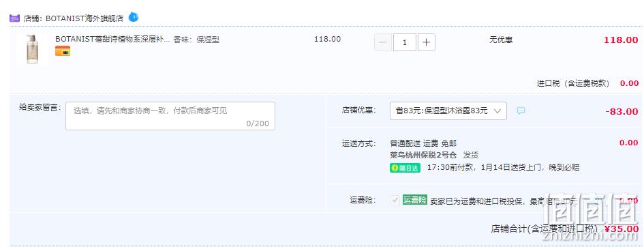The width and height of the screenshot is (644, 247).
Task: Open the 店铺优惠 coupon dropdown
Action: tap(448, 111)
